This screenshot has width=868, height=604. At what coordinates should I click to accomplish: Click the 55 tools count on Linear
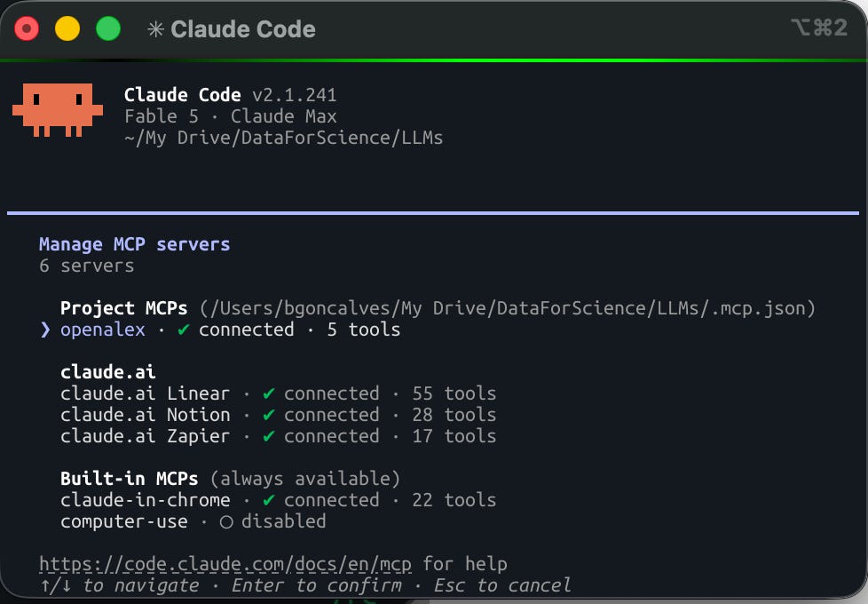click(454, 393)
